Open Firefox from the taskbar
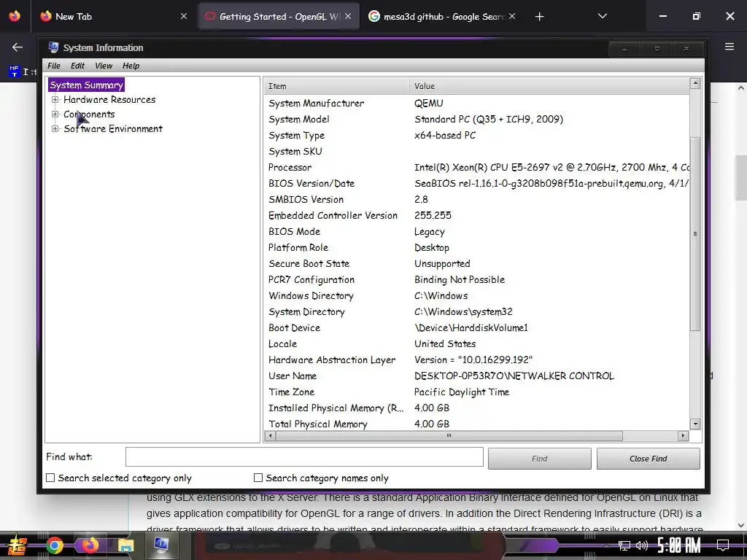 [x=90, y=545]
